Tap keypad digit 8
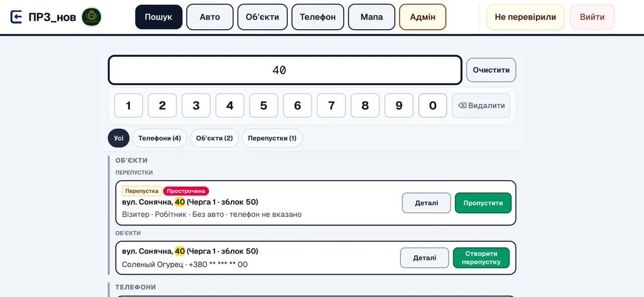 (x=365, y=106)
